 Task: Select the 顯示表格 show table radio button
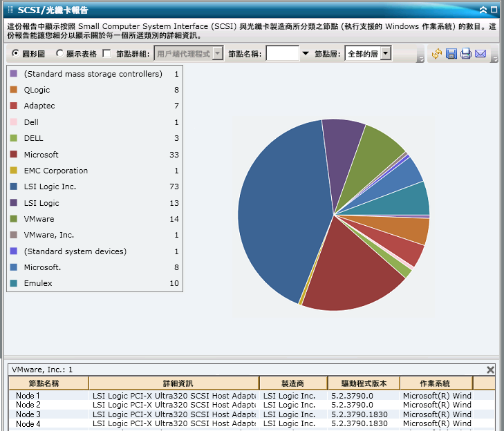pyautogui.click(x=59, y=54)
